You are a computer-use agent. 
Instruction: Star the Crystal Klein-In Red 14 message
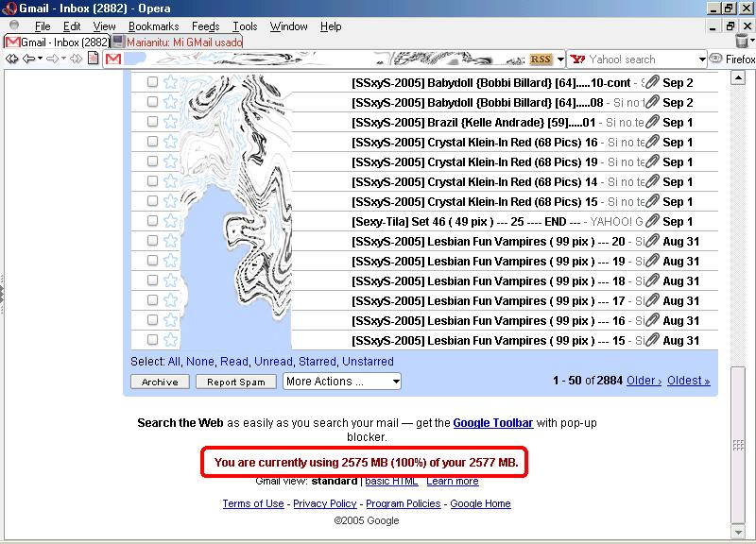tap(171, 181)
